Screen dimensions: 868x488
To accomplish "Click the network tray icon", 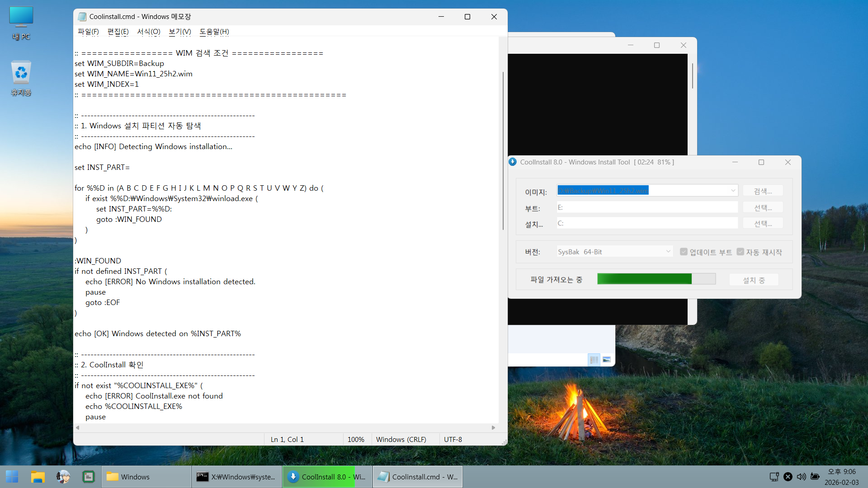I will point(774,477).
